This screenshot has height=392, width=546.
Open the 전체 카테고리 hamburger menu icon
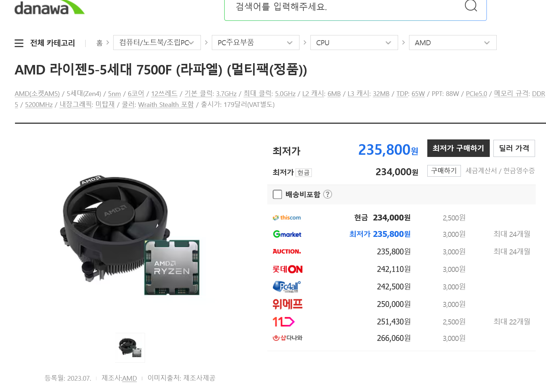coord(19,43)
